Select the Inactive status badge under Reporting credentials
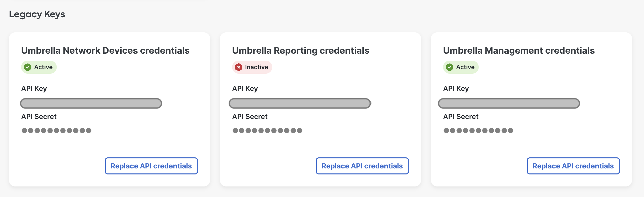The width and height of the screenshot is (644, 197). tap(252, 67)
